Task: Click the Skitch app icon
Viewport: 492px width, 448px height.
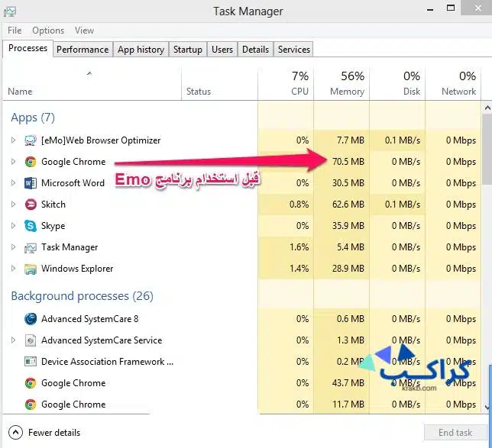Action: point(31,205)
